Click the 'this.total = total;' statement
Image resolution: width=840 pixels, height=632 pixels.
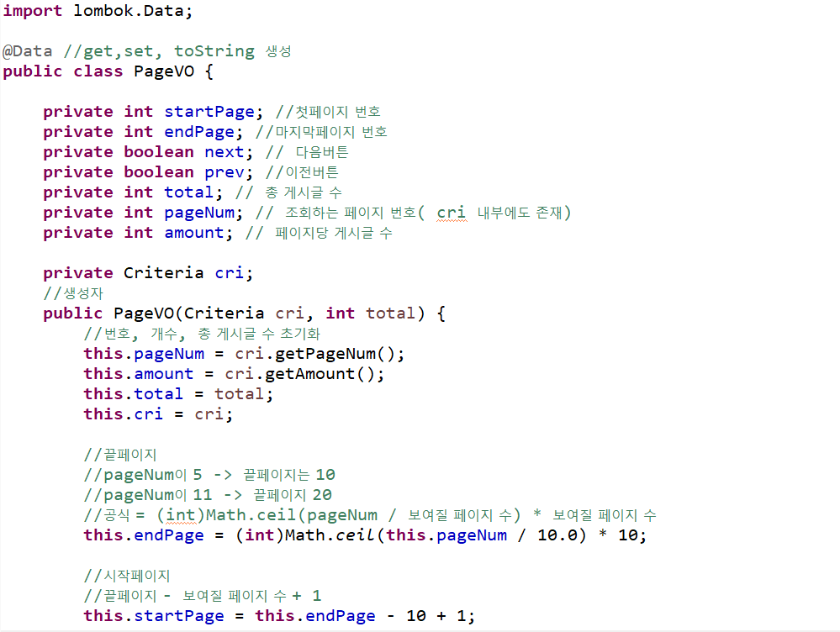[178, 394]
